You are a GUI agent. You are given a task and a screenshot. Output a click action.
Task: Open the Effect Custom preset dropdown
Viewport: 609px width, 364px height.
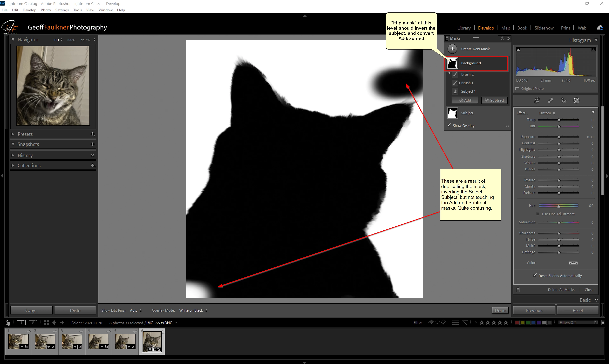click(x=547, y=113)
